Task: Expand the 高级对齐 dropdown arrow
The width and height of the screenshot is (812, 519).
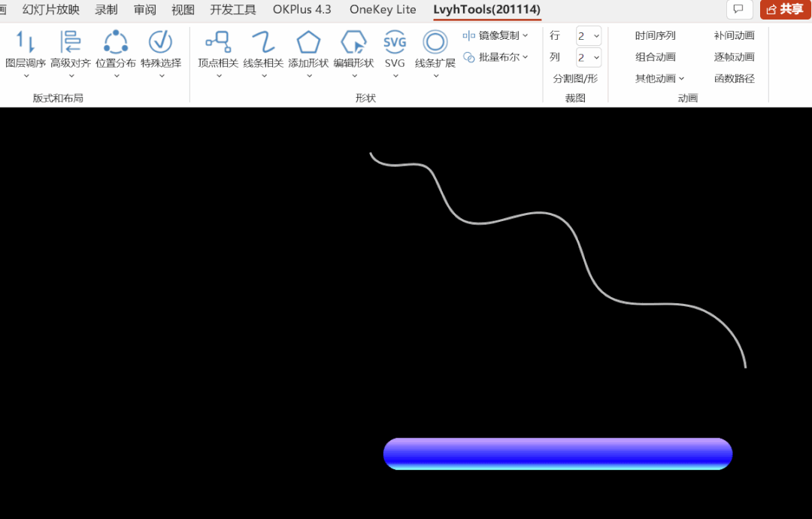Action: (x=71, y=76)
